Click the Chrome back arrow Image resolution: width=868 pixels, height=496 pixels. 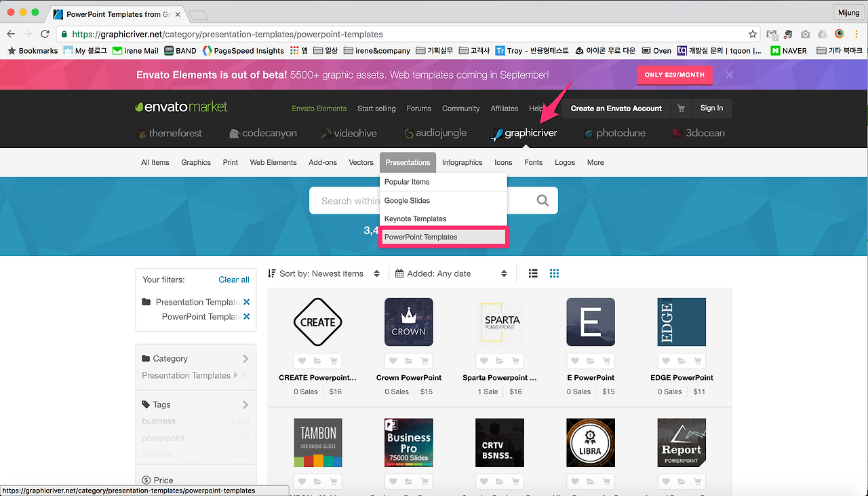[11, 34]
